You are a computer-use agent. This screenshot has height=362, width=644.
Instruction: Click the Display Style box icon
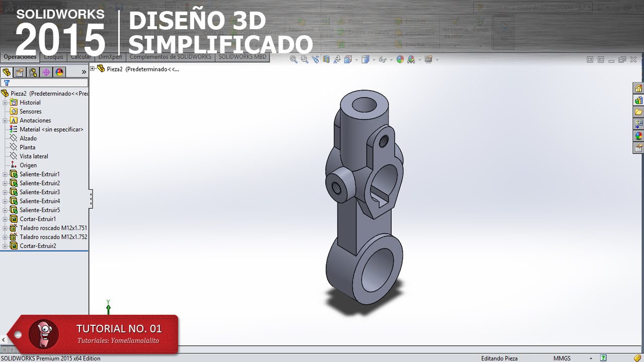point(365,59)
